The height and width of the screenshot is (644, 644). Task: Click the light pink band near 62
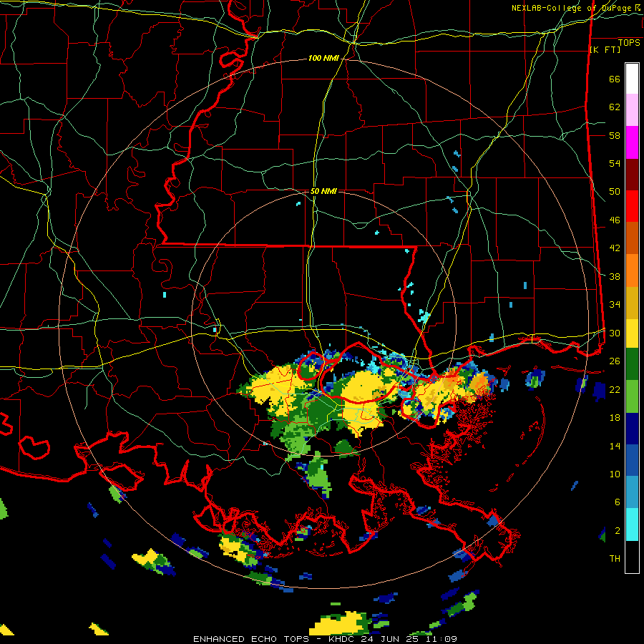pyautogui.click(x=632, y=109)
